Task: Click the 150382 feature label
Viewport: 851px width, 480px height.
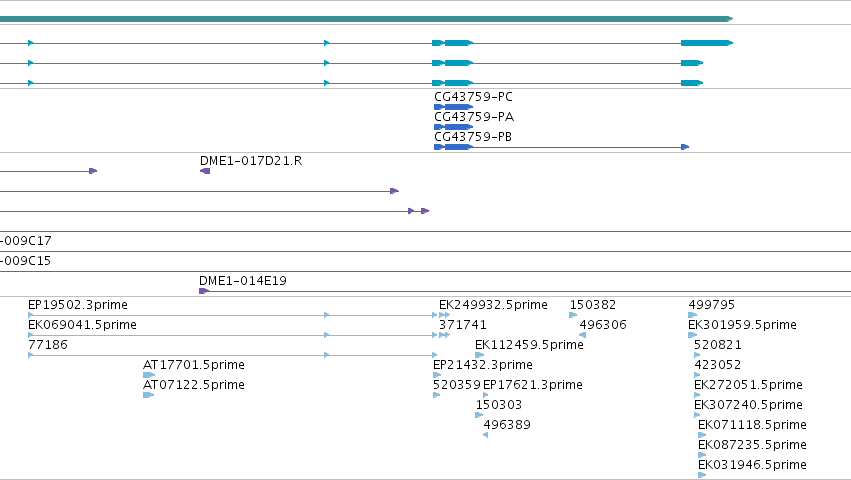Action: click(593, 305)
